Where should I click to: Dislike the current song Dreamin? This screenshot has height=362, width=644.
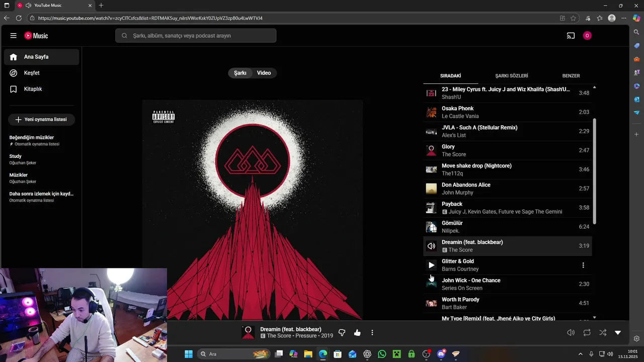[x=342, y=333]
